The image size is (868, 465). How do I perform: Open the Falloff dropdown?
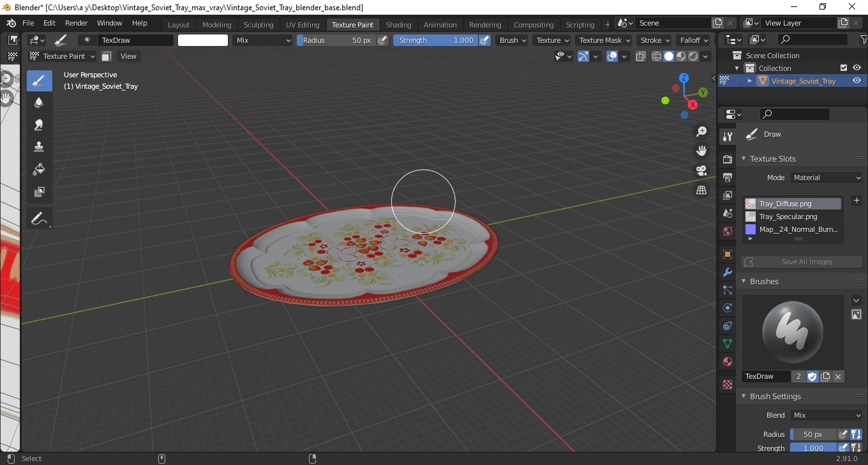(694, 40)
